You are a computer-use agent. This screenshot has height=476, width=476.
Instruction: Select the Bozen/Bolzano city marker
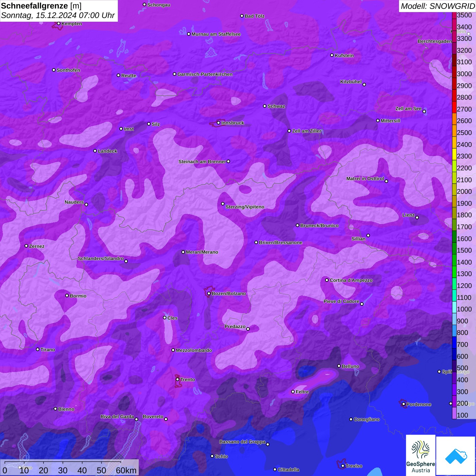[209, 293]
